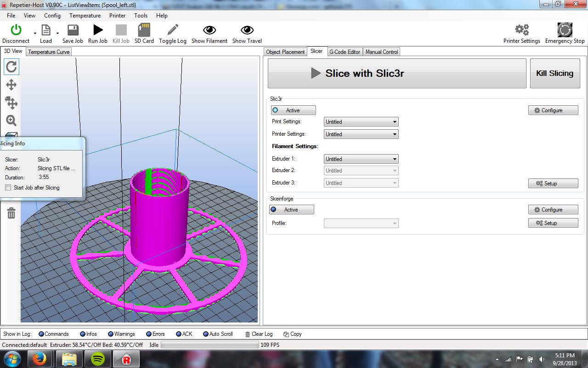The width and height of the screenshot is (588, 368).
Task: Open Spotify from the taskbar
Action: point(97,359)
